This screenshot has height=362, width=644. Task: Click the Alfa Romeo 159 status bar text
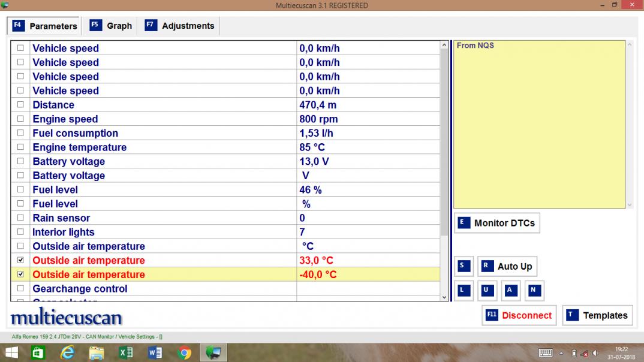pyautogui.click(x=87, y=337)
